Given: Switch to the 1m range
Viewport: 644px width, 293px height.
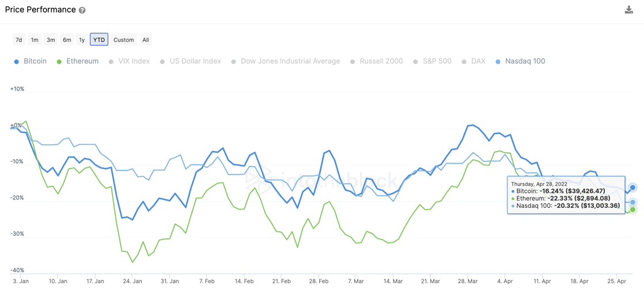Looking at the screenshot, I should 34,40.
